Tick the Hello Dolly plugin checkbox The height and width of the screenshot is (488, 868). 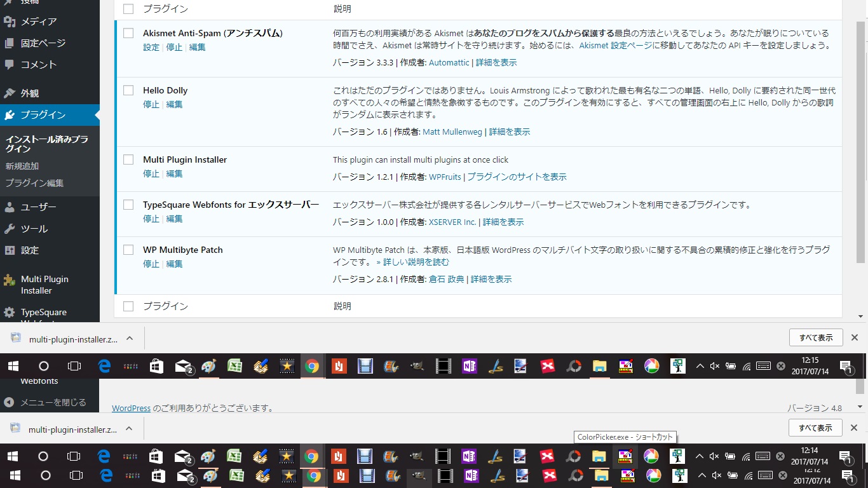click(128, 90)
